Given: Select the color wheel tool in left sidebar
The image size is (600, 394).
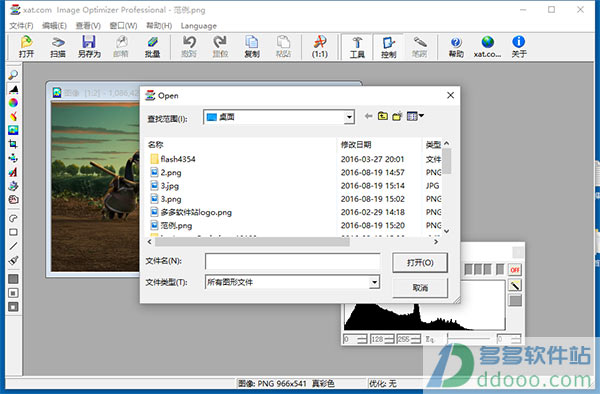Looking at the screenshot, I should 13,103.
